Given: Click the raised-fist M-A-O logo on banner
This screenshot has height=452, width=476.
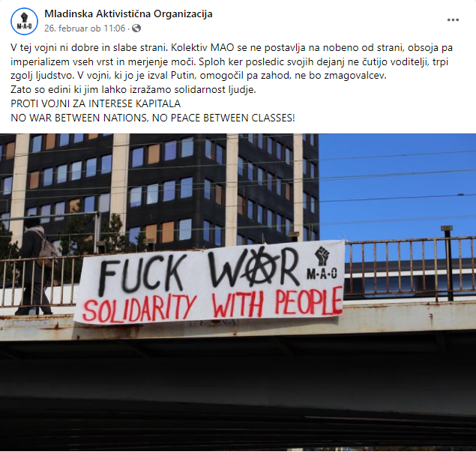Looking at the screenshot, I should click(x=322, y=263).
